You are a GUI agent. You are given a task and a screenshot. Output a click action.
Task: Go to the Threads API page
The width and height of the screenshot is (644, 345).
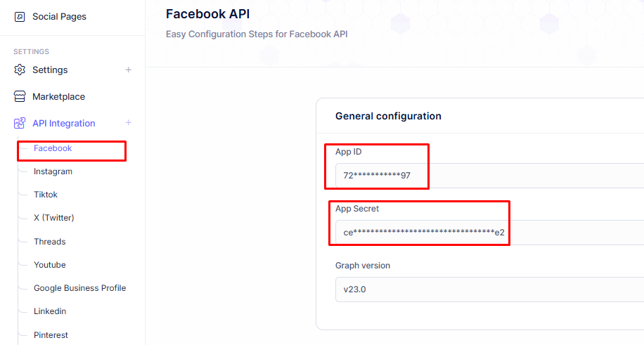(x=50, y=242)
